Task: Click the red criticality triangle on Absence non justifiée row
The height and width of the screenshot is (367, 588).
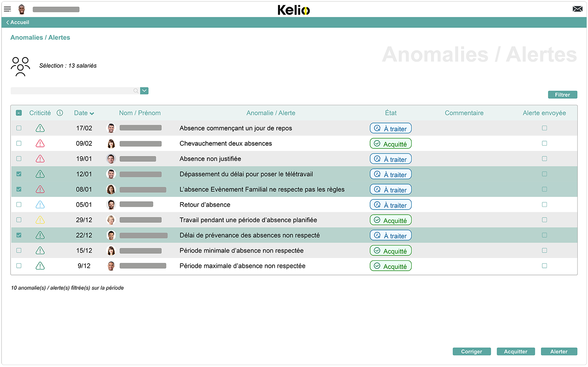Action: click(40, 159)
